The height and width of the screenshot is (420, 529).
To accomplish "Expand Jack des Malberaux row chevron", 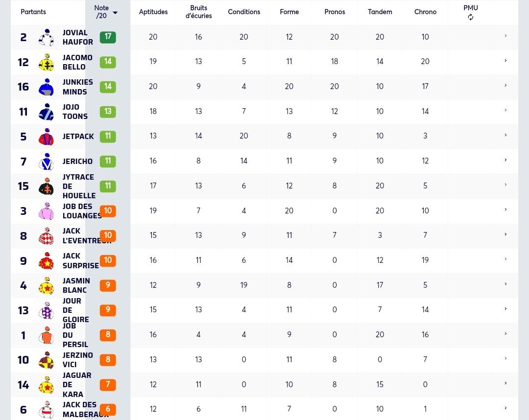I will click(505, 408).
